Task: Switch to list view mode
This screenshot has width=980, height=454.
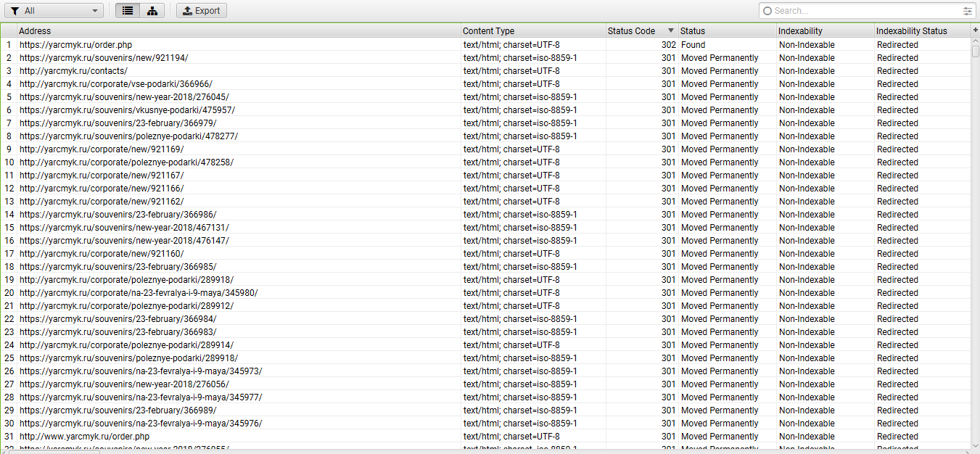Action: [x=128, y=11]
